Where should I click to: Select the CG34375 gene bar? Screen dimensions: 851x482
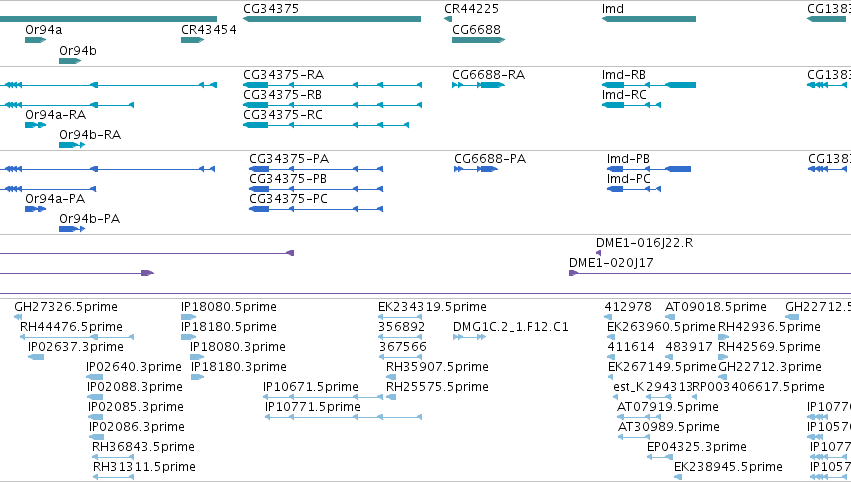[x=332, y=19]
